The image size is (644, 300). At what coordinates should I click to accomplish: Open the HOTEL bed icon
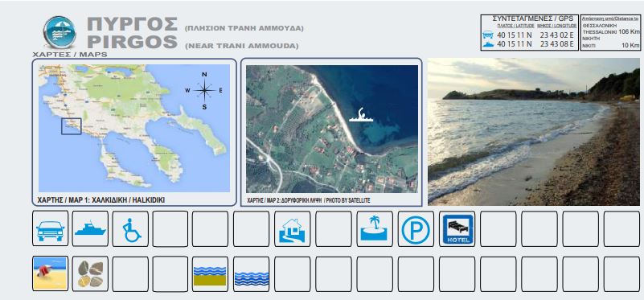(x=457, y=229)
